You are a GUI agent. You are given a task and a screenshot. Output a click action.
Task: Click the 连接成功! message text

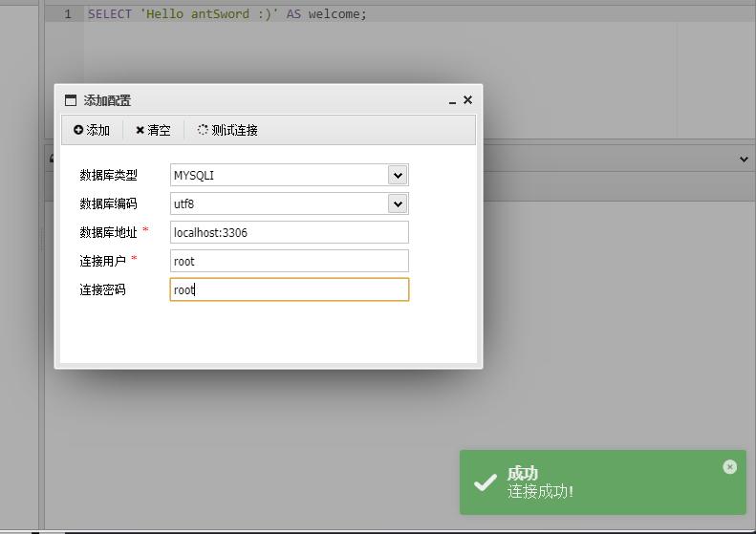click(540, 492)
